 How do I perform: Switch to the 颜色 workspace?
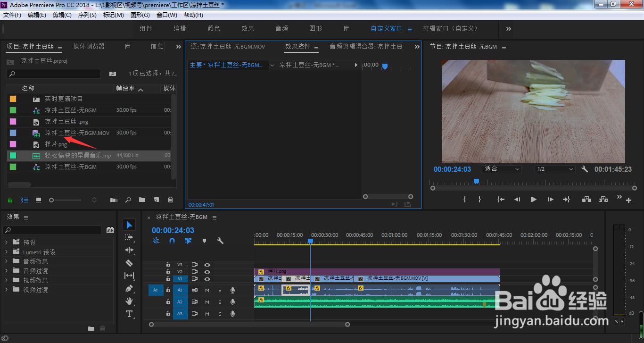[x=214, y=29]
